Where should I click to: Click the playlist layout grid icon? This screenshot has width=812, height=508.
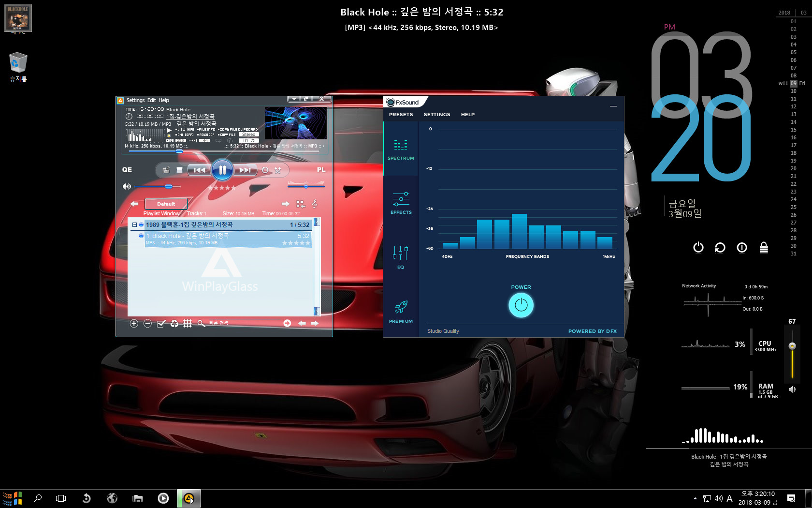pyautogui.click(x=301, y=204)
